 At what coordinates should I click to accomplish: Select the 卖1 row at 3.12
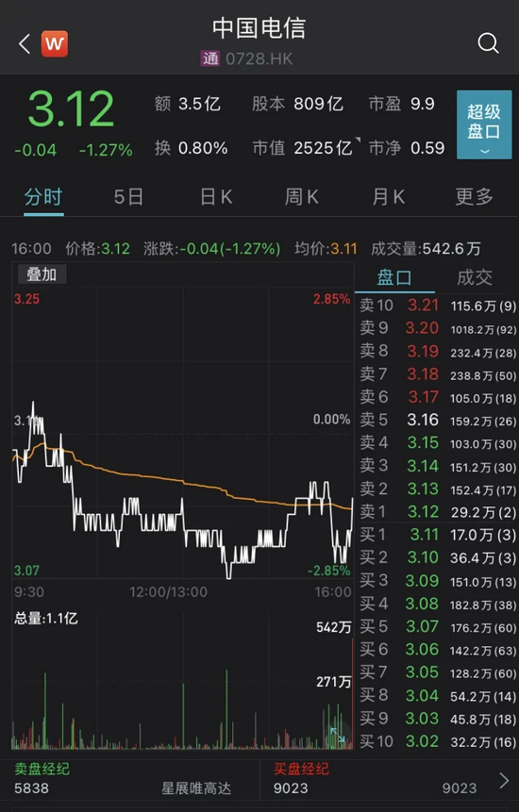pyautogui.click(x=438, y=512)
